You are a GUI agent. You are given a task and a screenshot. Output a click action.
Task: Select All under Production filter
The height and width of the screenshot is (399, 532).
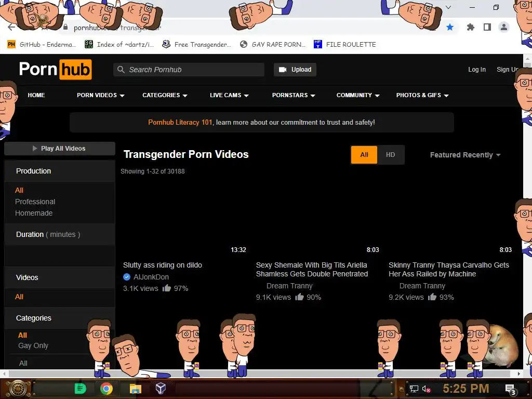point(19,190)
